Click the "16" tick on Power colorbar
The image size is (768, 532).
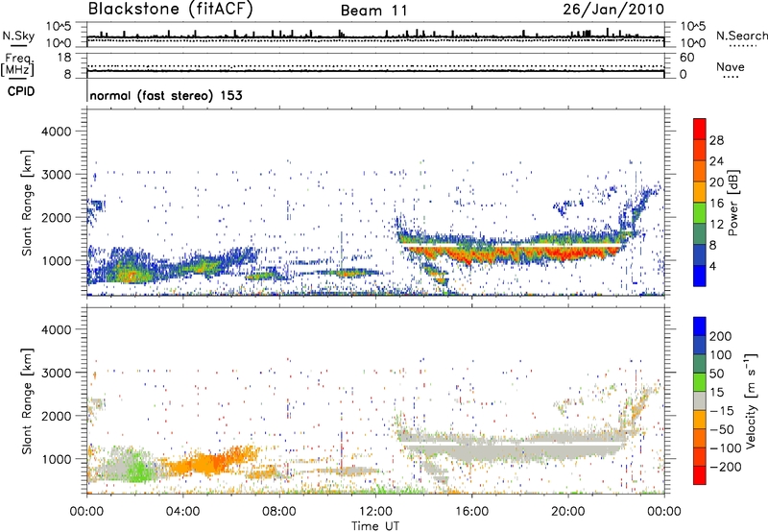point(716,204)
